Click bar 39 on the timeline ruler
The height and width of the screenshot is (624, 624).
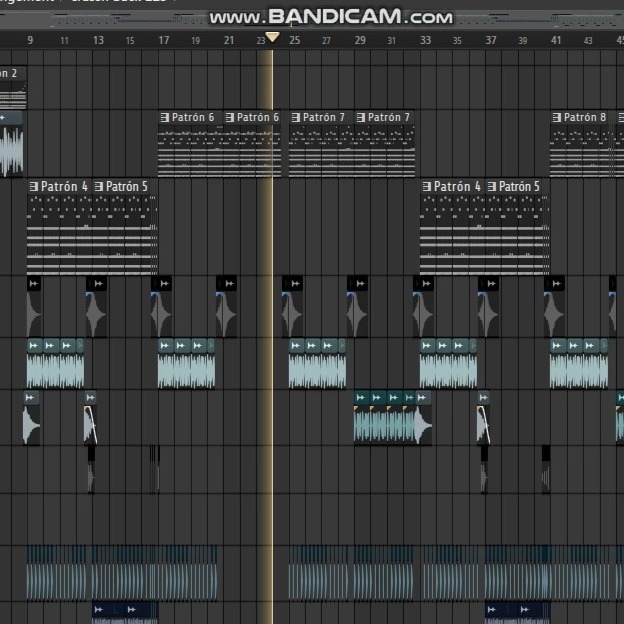click(523, 41)
